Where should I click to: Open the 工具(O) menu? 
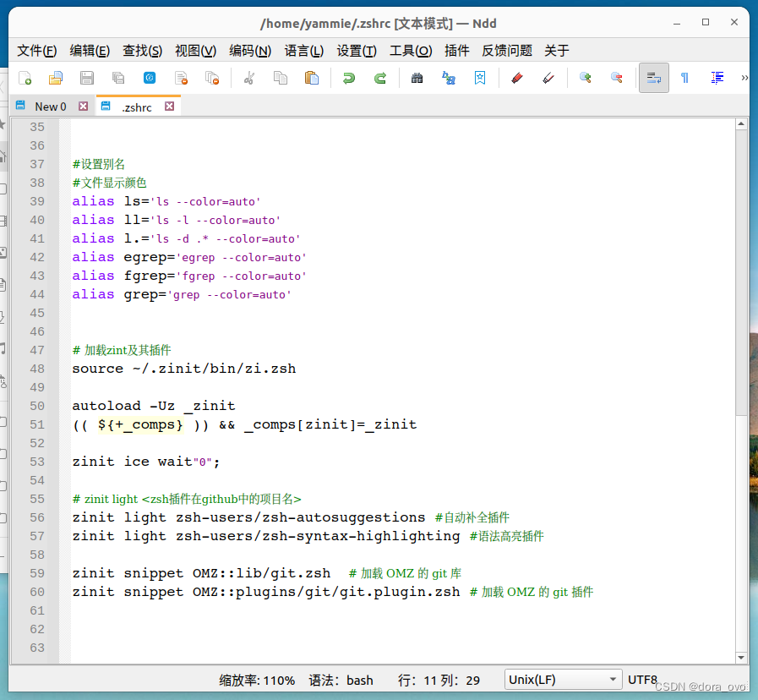(x=411, y=51)
